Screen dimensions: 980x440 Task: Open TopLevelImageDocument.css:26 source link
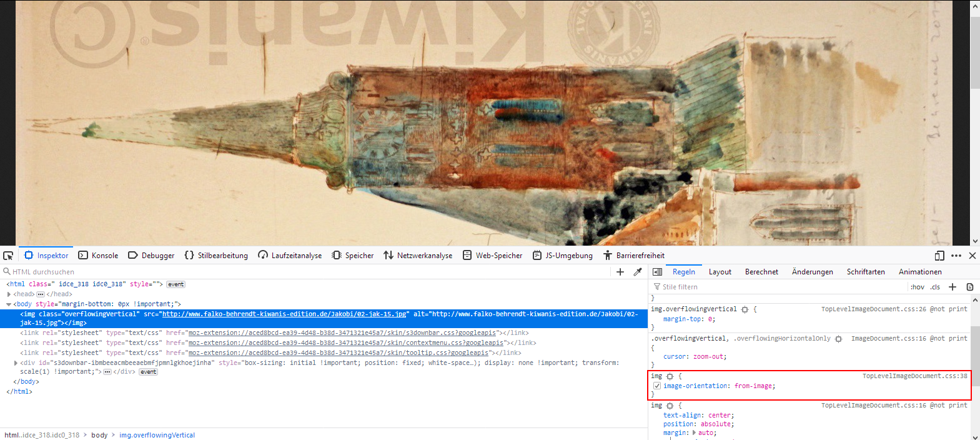(x=874, y=309)
